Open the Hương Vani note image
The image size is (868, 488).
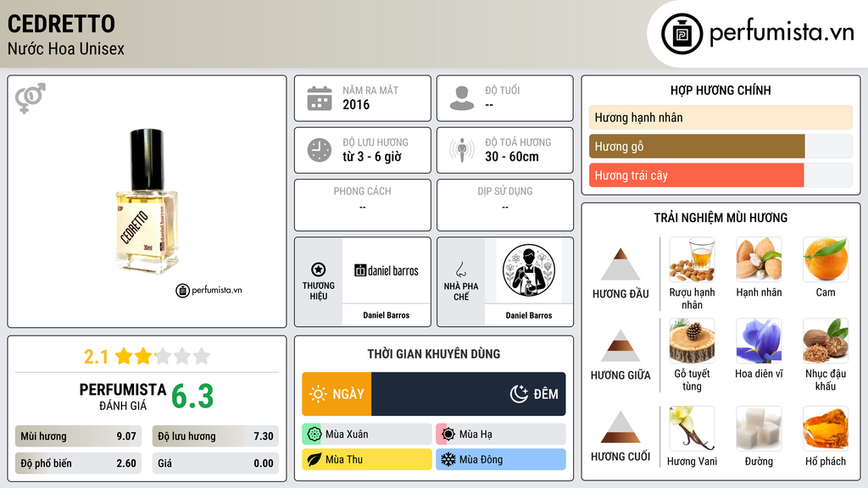click(x=692, y=429)
